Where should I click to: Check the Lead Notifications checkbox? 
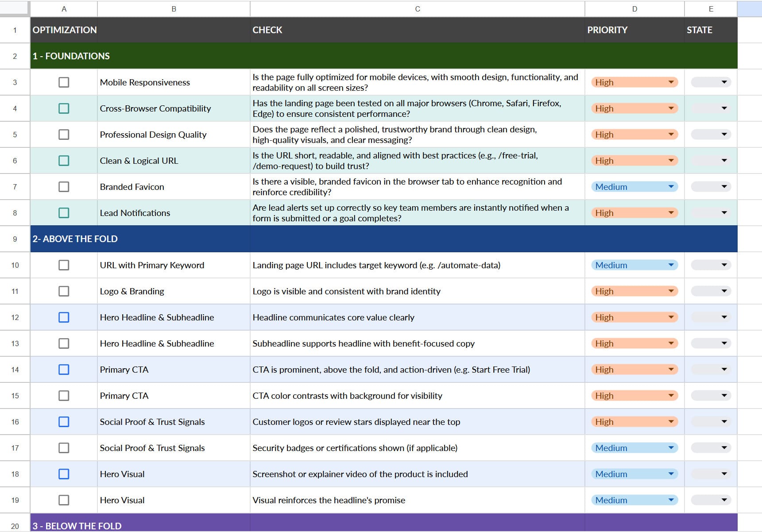[x=64, y=213]
